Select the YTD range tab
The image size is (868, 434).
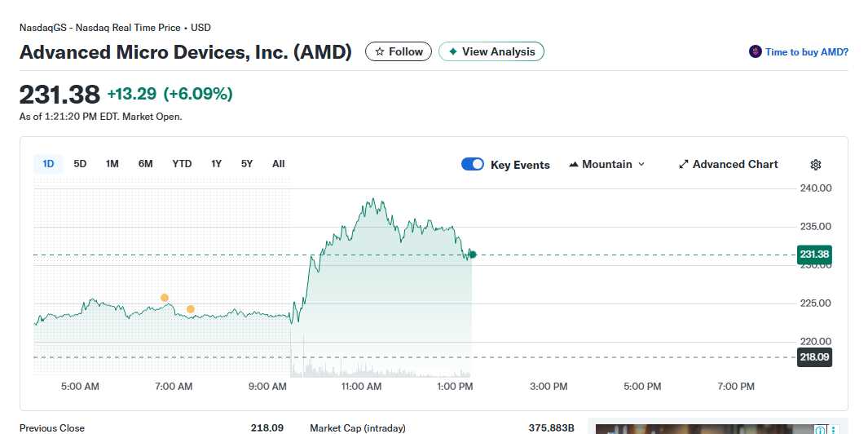182,163
